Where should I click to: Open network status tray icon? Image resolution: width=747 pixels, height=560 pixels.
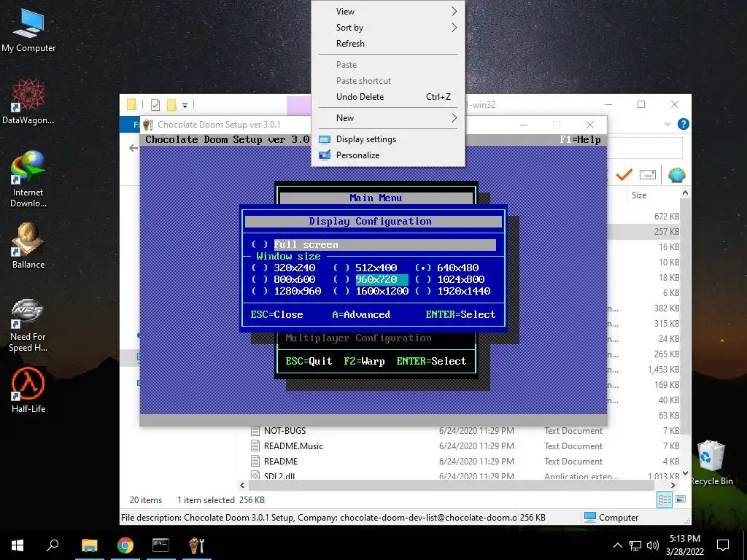coord(635,545)
